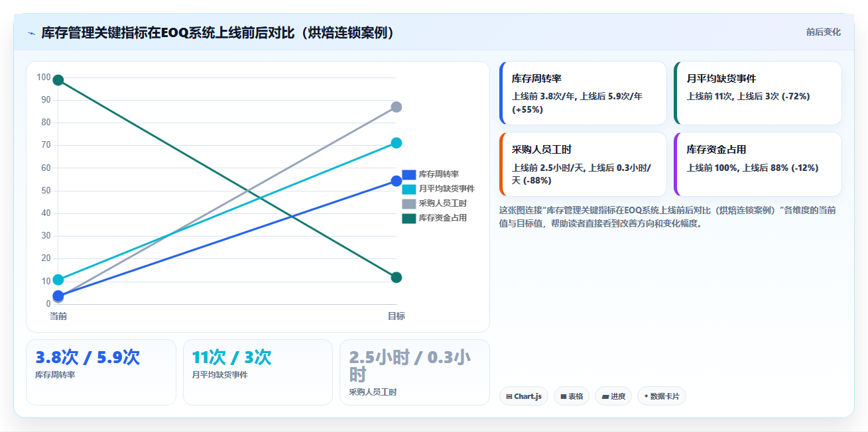Click the main title text
Screen dimensions: 868x432
coord(218,33)
